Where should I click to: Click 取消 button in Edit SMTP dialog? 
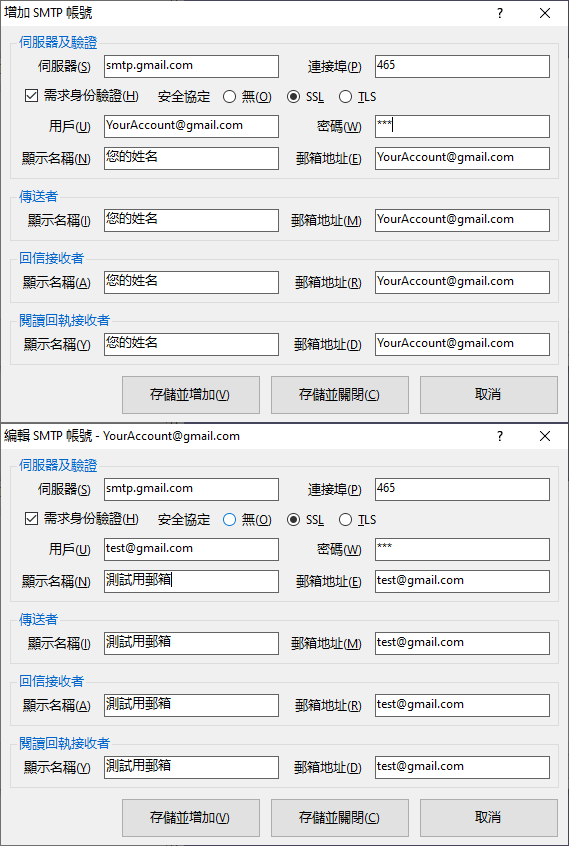pyautogui.click(x=489, y=818)
